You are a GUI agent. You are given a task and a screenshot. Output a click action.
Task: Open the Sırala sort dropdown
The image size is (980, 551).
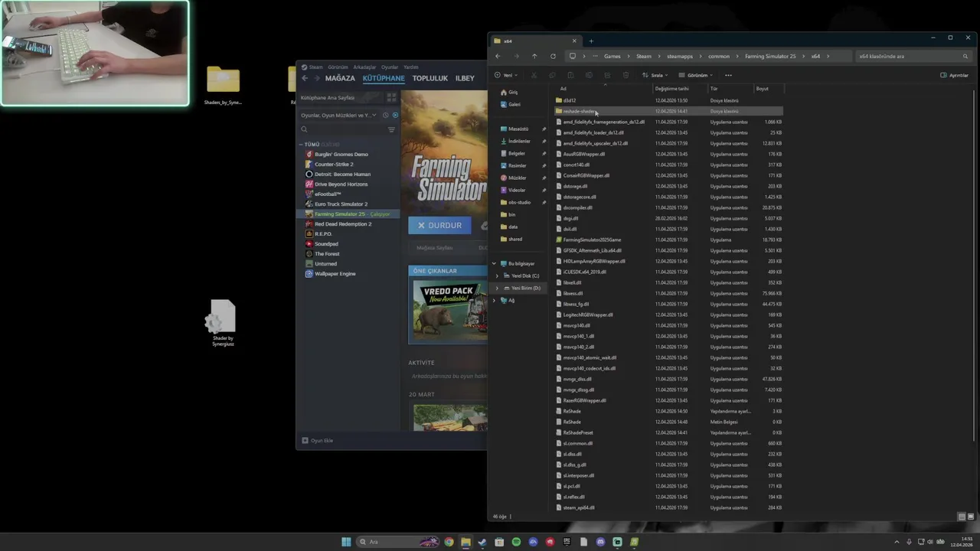(655, 75)
